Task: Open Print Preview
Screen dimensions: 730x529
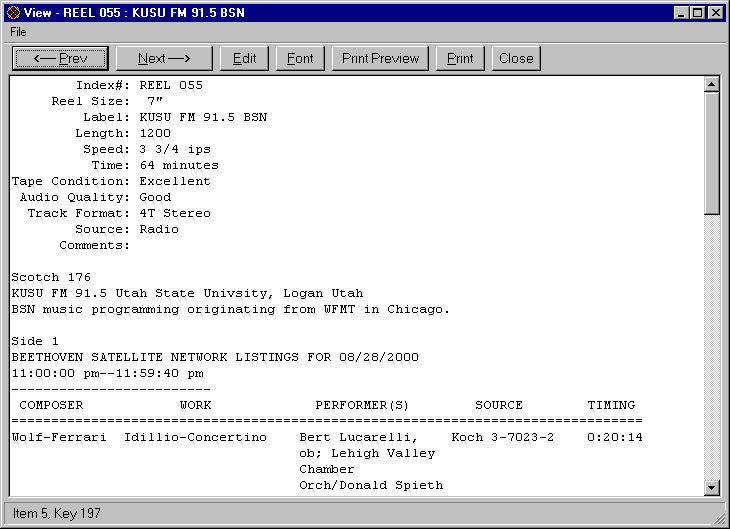Action: [x=380, y=58]
